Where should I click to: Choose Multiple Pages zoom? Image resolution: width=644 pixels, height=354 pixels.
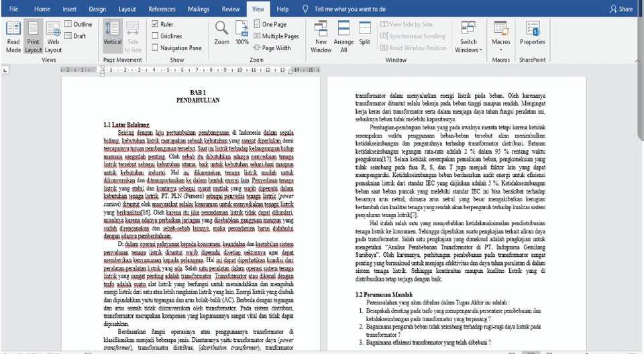click(276, 36)
